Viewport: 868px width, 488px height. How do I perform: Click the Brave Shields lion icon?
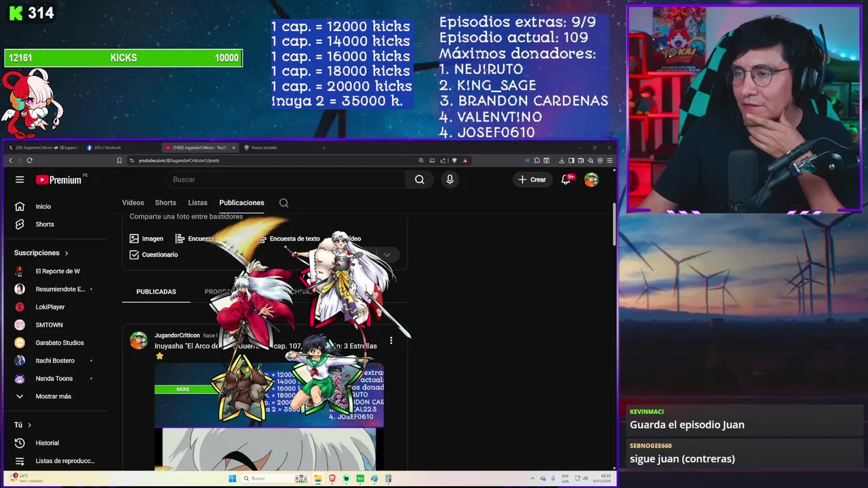454,161
